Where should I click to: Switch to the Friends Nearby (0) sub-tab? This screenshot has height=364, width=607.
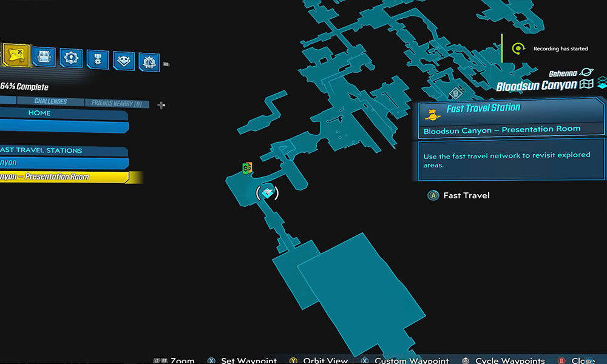[117, 103]
